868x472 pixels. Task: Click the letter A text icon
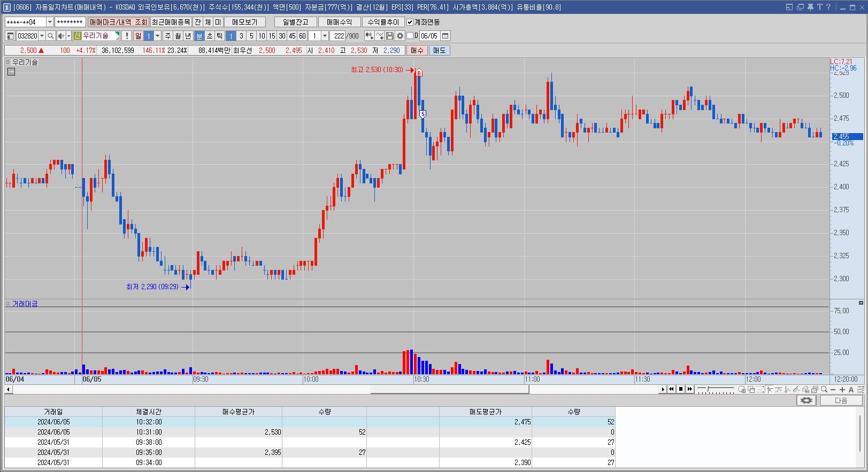[851, 389]
